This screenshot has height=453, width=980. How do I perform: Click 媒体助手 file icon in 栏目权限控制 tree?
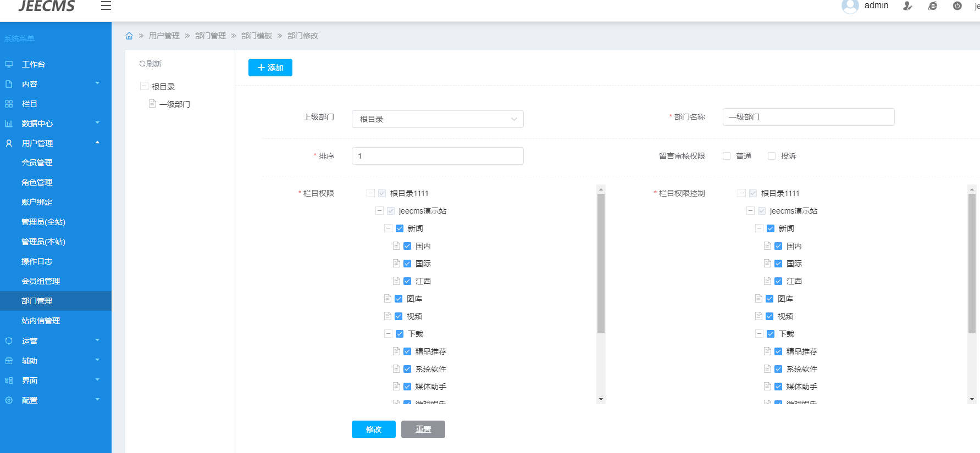pos(767,386)
